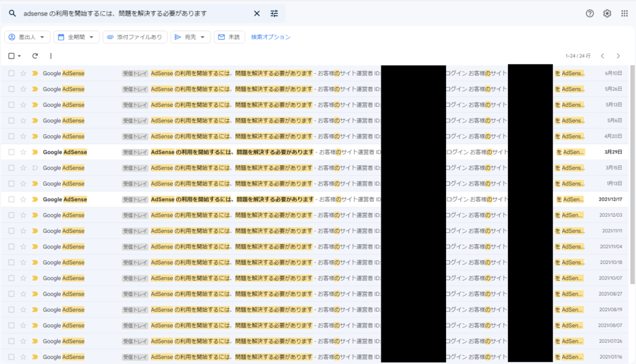Star the email dated 2021/10/18
Image resolution: width=636 pixels, height=364 pixels.
pos(23,263)
